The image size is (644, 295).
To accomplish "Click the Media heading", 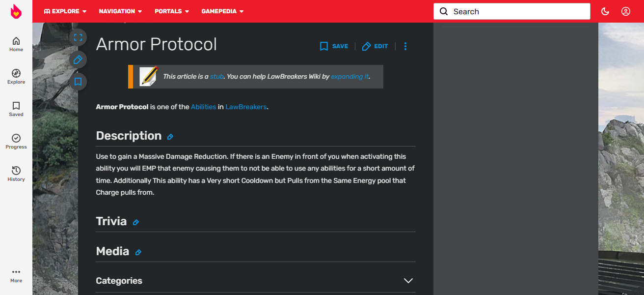I will click(113, 251).
